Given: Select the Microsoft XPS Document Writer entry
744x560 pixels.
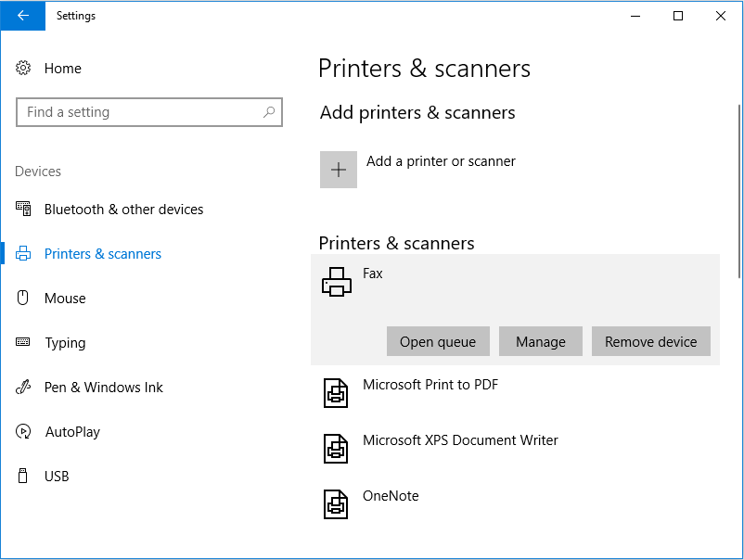Looking at the screenshot, I should click(461, 439).
